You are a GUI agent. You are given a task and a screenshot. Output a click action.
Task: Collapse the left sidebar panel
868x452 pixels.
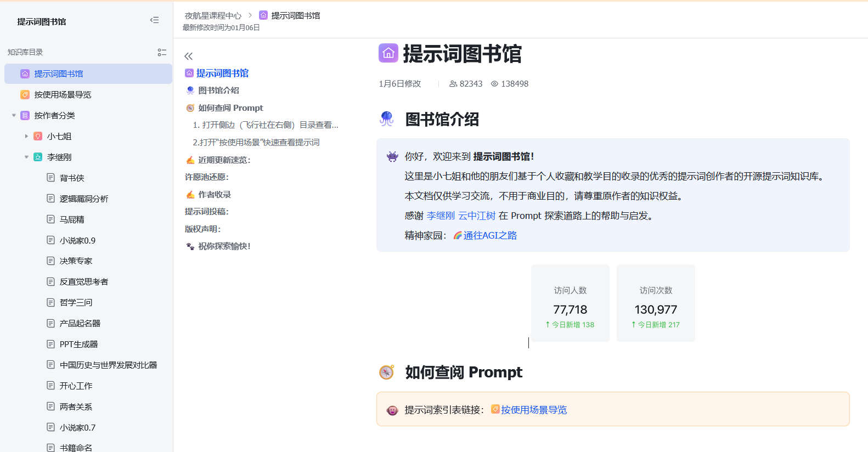click(155, 20)
